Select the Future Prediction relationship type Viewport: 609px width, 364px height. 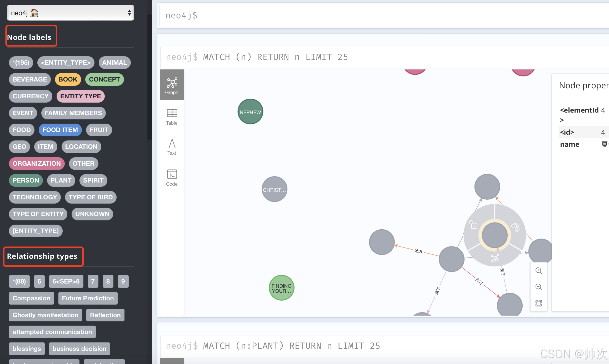pos(88,298)
